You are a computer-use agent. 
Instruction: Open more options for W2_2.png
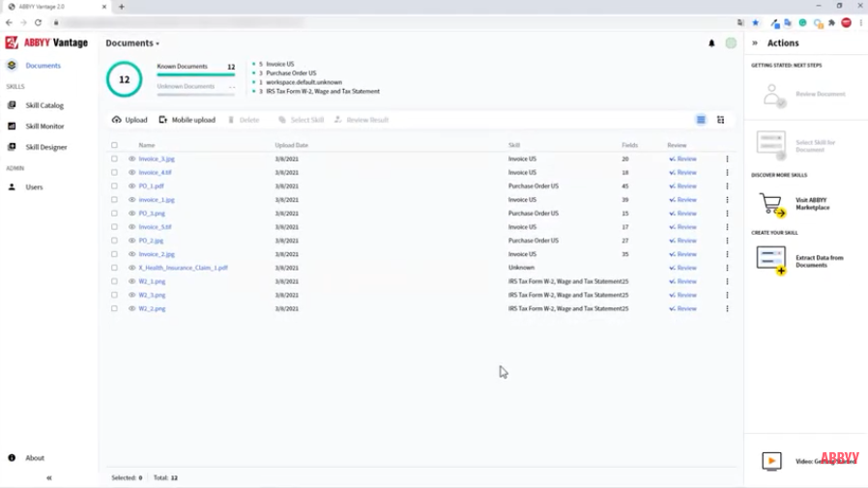(x=728, y=308)
